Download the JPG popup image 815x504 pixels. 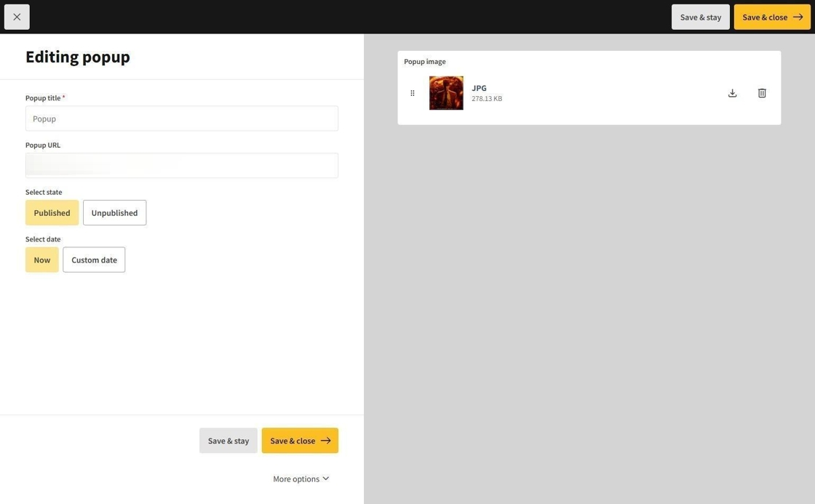(732, 93)
